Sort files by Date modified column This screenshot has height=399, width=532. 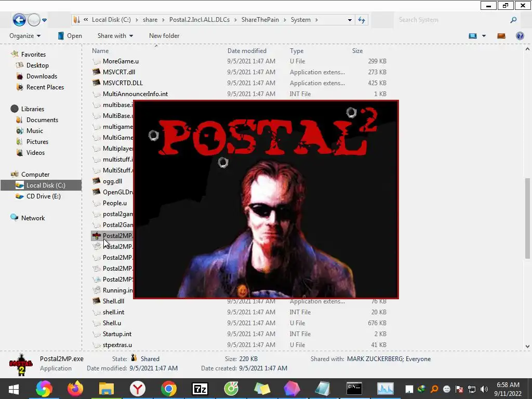point(247,51)
